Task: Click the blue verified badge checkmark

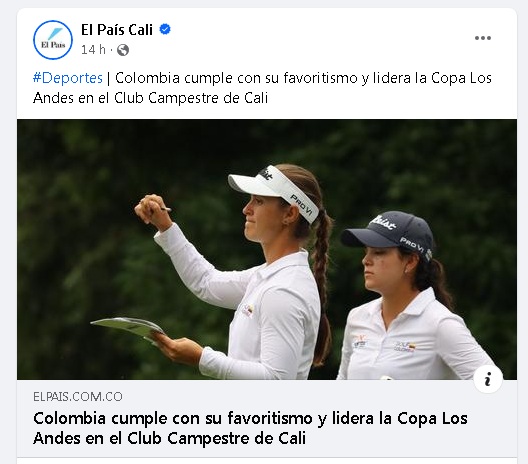Action: tap(165, 29)
